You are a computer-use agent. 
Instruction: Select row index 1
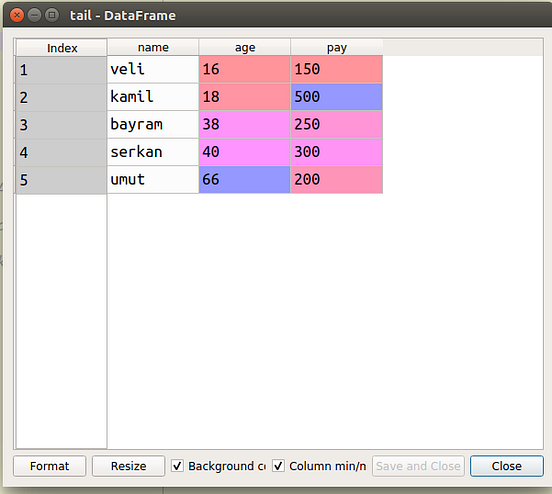point(61,70)
